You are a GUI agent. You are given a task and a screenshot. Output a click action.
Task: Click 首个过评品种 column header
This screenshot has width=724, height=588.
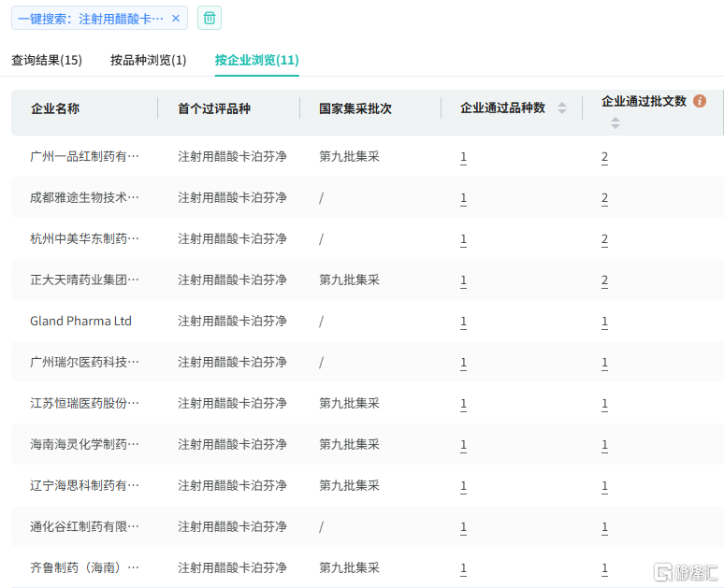click(x=214, y=108)
